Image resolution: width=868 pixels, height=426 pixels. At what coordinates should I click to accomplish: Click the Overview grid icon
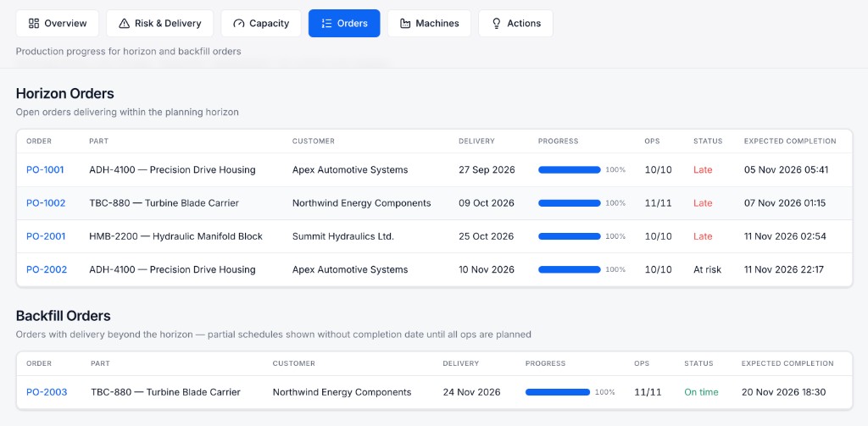click(x=34, y=23)
